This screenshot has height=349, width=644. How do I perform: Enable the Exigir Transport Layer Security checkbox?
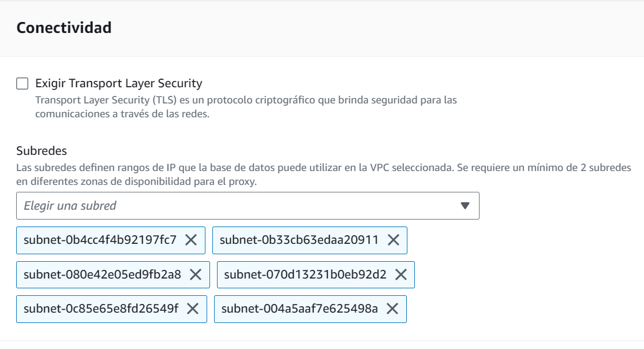[23, 84]
